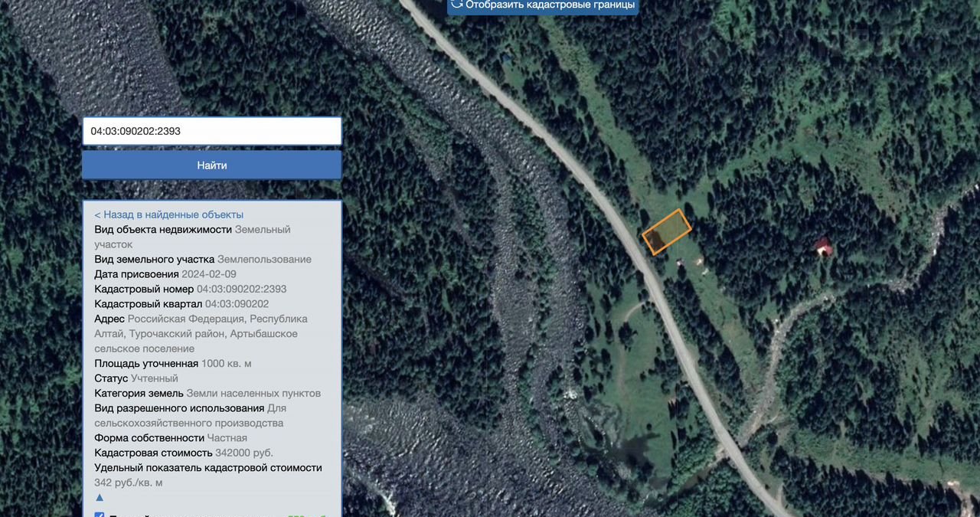Click the Статус Учтенный row
Image resolution: width=980 pixels, height=517 pixels.
pyautogui.click(x=136, y=378)
